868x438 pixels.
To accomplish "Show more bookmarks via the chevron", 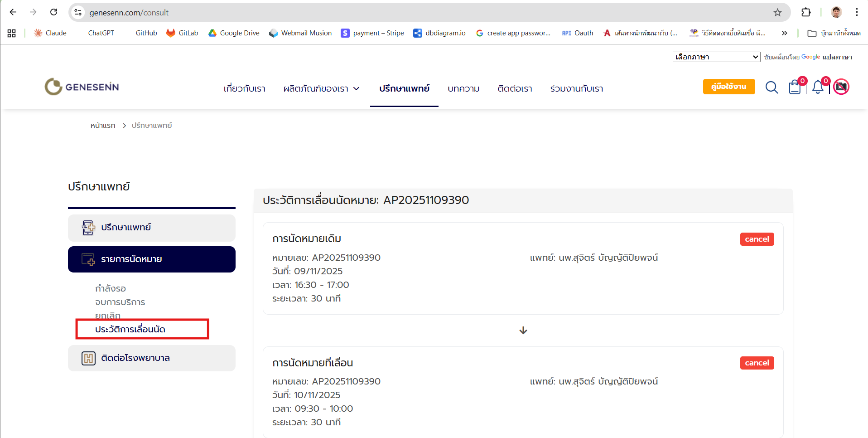I will click(x=784, y=33).
